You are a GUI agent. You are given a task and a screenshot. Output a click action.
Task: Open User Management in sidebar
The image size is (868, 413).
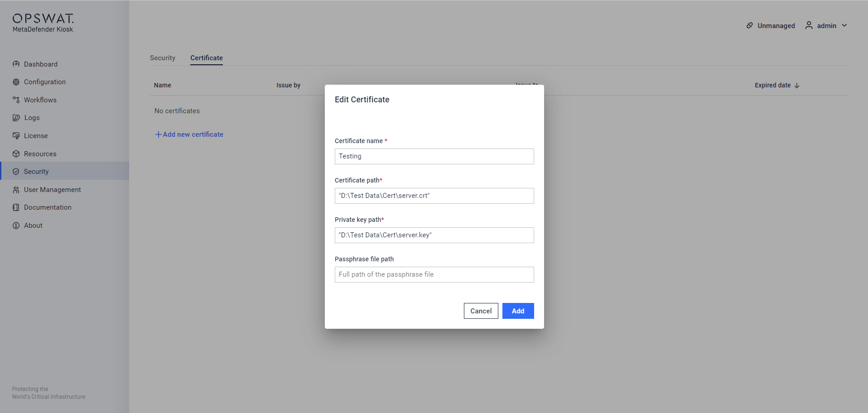[x=64, y=190]
